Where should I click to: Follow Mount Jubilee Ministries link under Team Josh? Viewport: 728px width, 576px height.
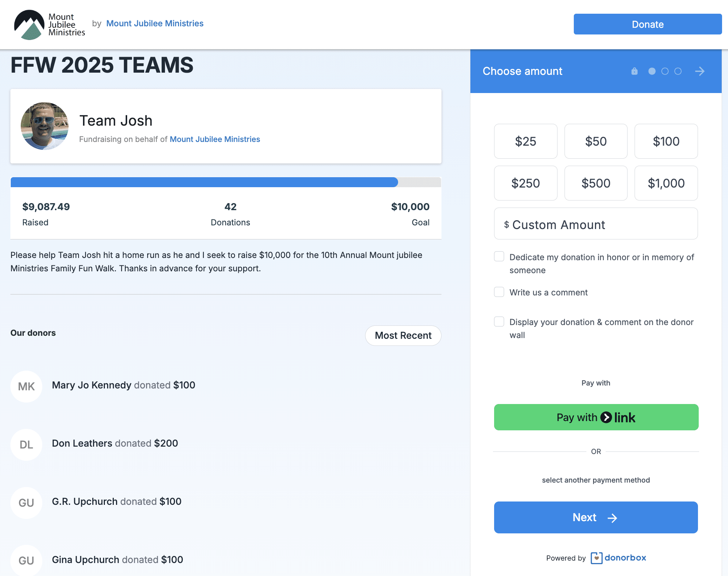pos(215,139)
